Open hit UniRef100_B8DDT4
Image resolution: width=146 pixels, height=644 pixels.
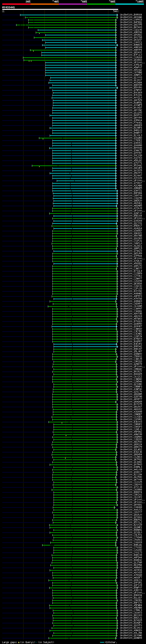(x=131, y=492)
